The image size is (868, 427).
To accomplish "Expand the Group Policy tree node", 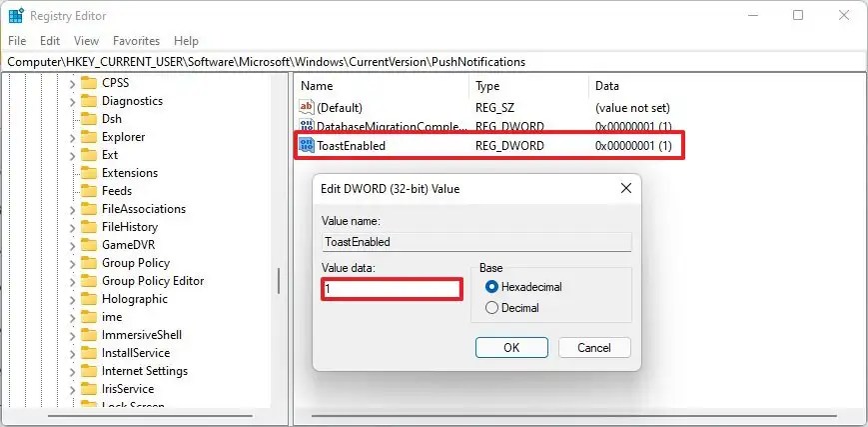I will point(72,264).
